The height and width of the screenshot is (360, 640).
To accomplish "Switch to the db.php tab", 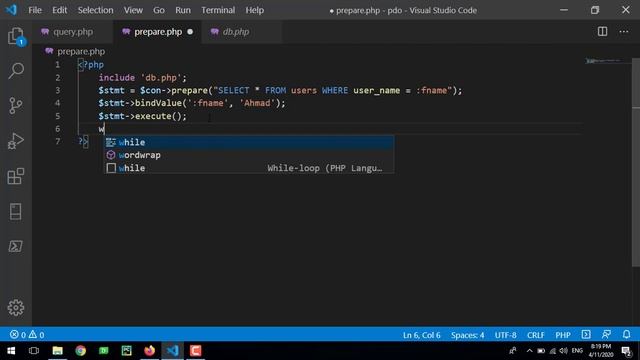I will [x=236, y=32].
